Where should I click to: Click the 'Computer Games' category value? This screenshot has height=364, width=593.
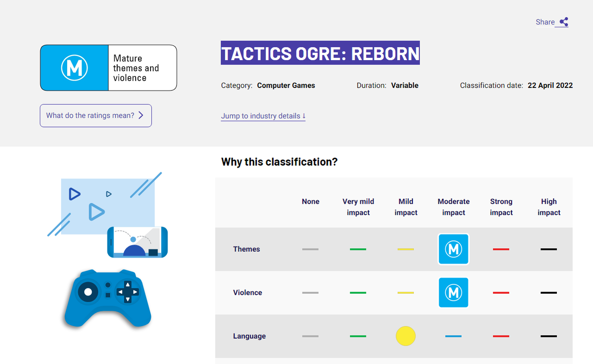286,85
